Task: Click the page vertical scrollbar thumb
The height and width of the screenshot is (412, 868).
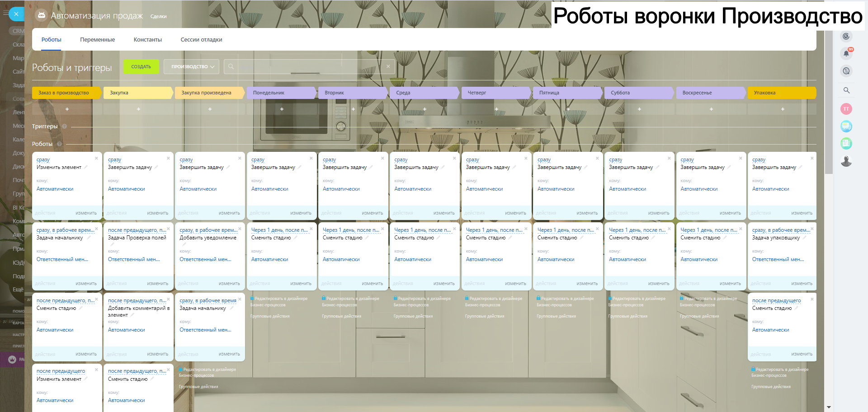Action: [x=829, y=102]
